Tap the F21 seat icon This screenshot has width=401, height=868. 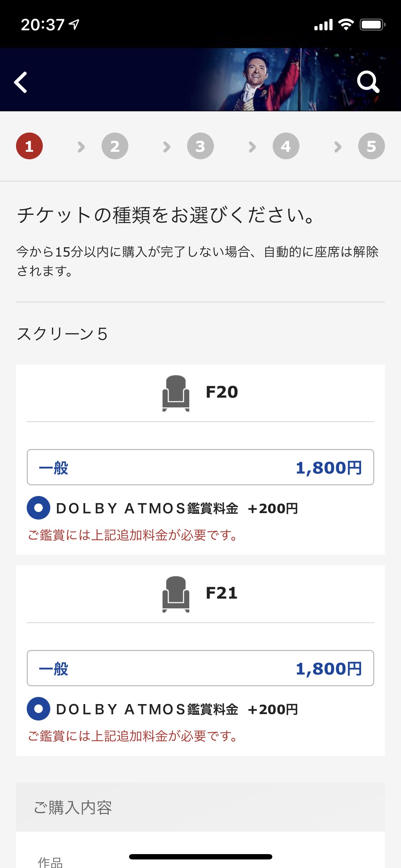point(176,594)
